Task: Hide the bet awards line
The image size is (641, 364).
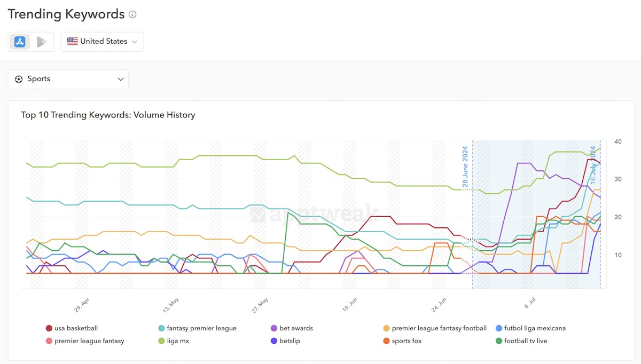Action: (296, 328)
